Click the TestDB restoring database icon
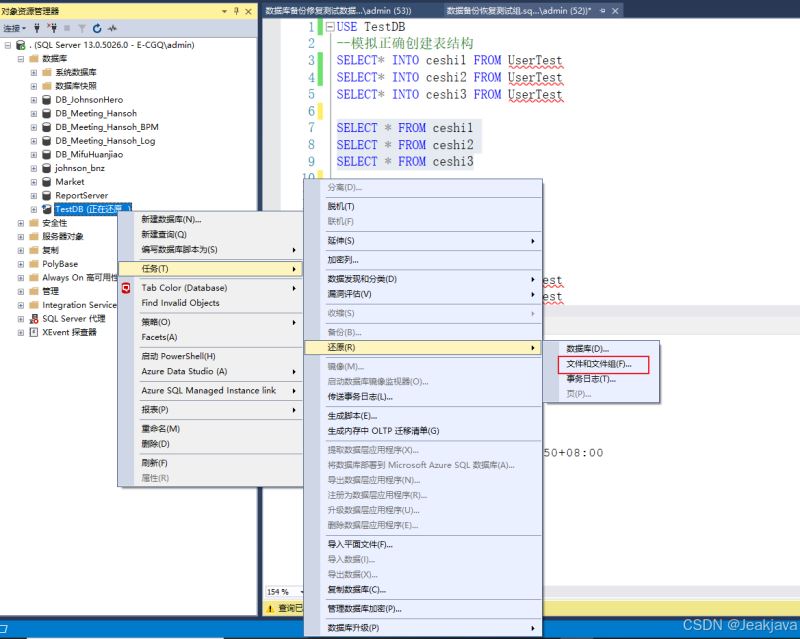 46,209
